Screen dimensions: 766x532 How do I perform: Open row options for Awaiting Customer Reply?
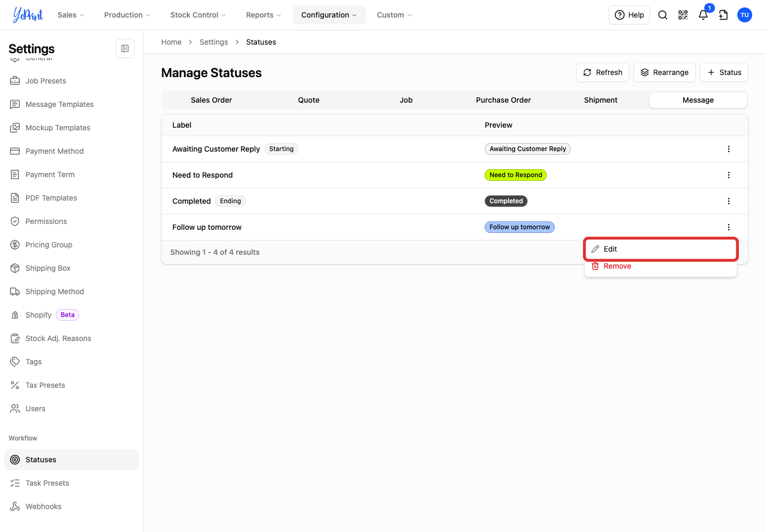tap(729, 149)
